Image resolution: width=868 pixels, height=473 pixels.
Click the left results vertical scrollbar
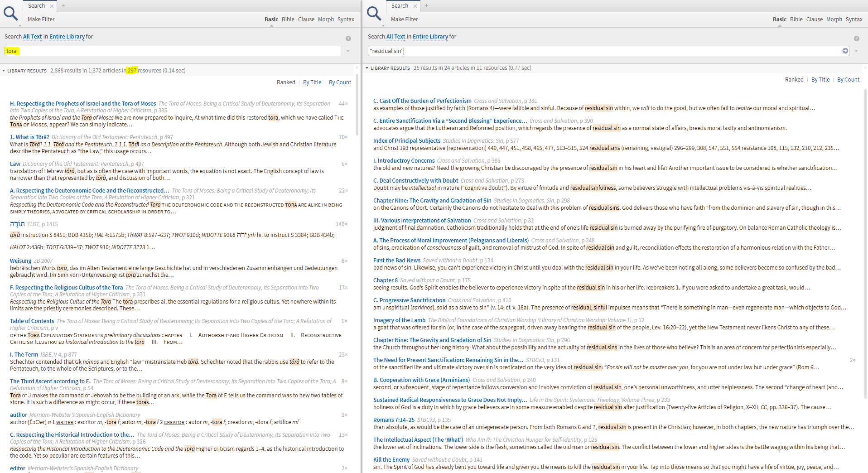[x=357, y=104]
